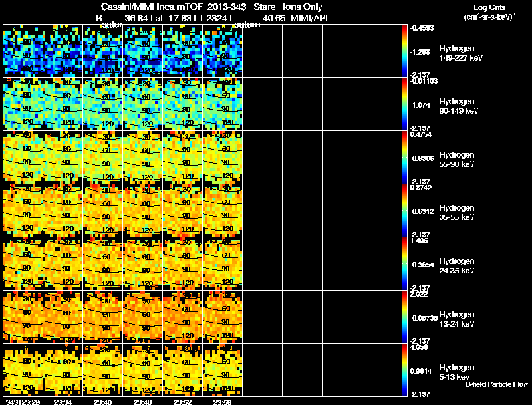Select the 149-227 keV image at 23:46
Viewport: 532px width, 405px height.
pos(142,51)
